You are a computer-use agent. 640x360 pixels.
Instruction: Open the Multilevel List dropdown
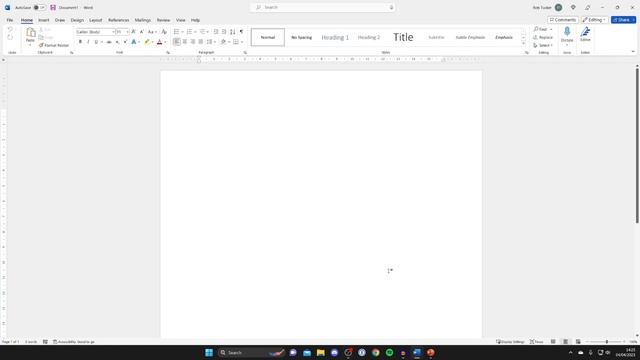[207, 32]
